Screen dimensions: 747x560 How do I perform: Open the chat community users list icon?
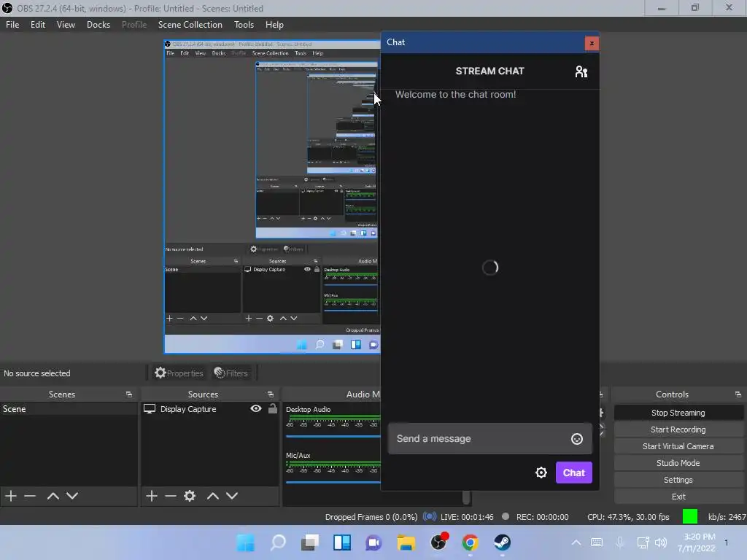pyautogui.click(x=581, y=71)
